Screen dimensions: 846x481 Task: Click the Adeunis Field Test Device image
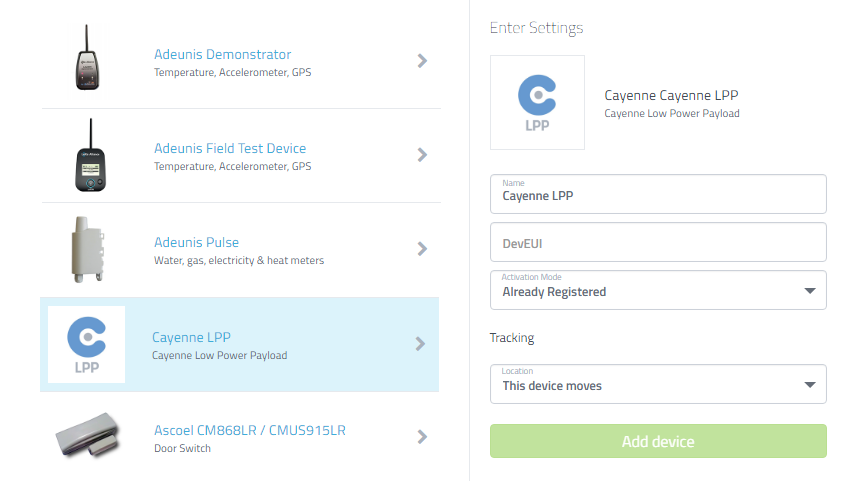[90, 155]
